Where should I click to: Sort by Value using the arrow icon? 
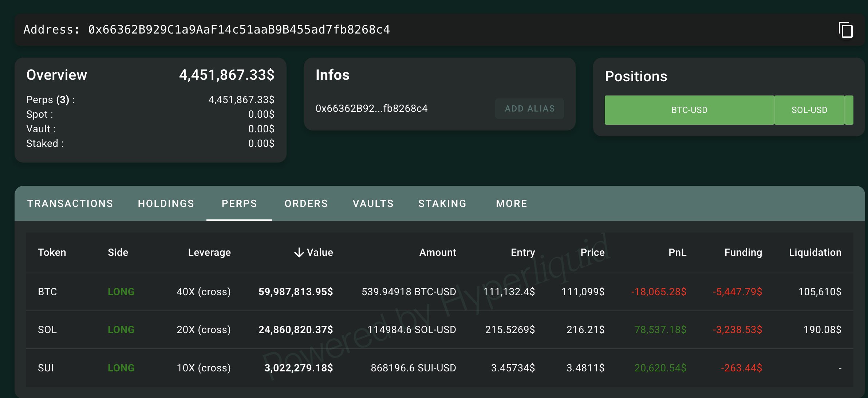[x=299, y=252]
